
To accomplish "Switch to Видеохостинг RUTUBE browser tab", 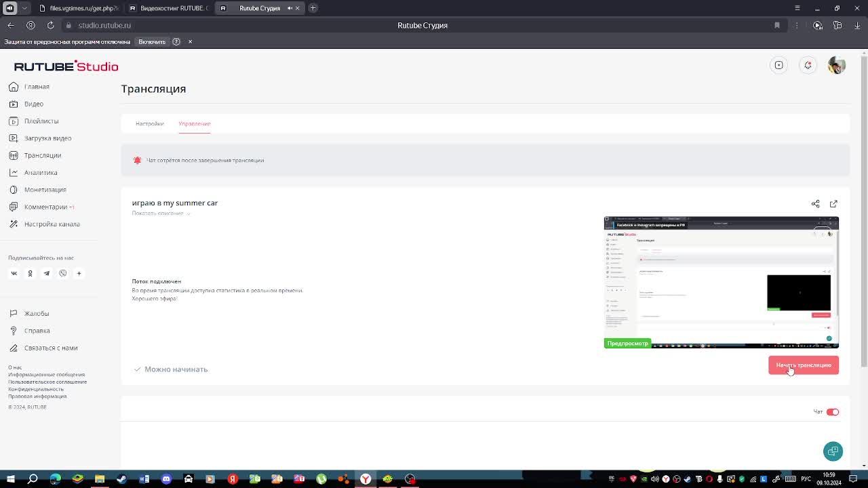I will click(x=167, y=8).
